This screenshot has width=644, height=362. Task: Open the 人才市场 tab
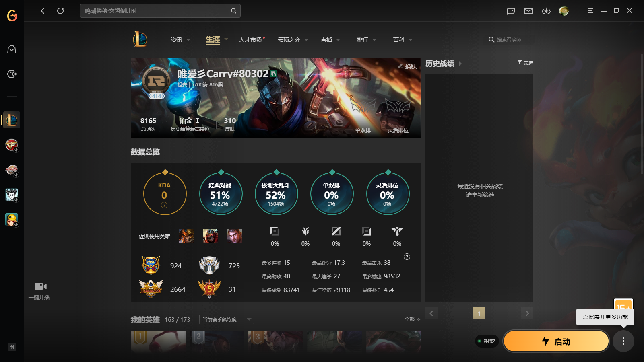point(251,40)
